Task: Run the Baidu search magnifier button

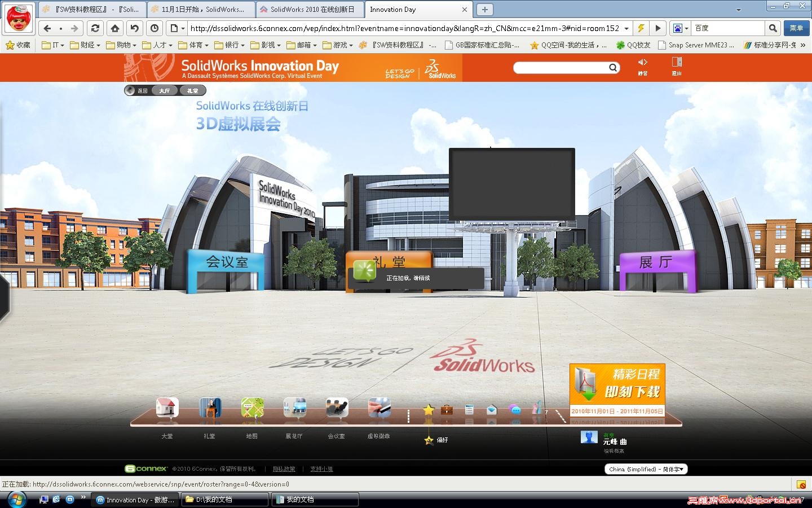Action: tap(773, 28)
